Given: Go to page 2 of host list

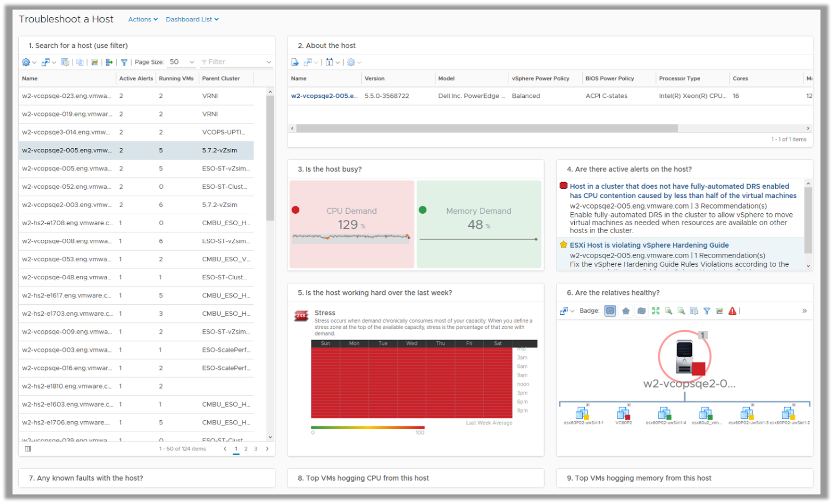Looking at the screenshot, I should point(246,448).
